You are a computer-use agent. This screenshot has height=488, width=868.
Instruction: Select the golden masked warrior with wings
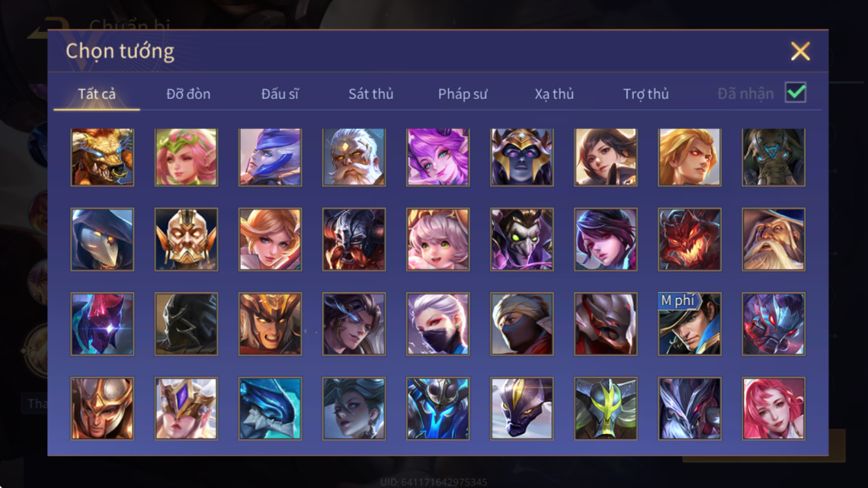point(186,239)
